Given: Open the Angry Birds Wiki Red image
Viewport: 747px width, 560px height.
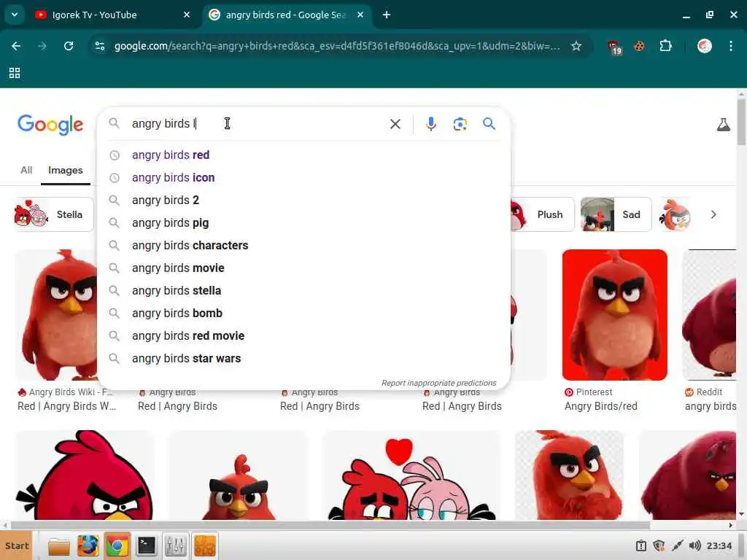Looking at the screenshot, I should [56, 314].
